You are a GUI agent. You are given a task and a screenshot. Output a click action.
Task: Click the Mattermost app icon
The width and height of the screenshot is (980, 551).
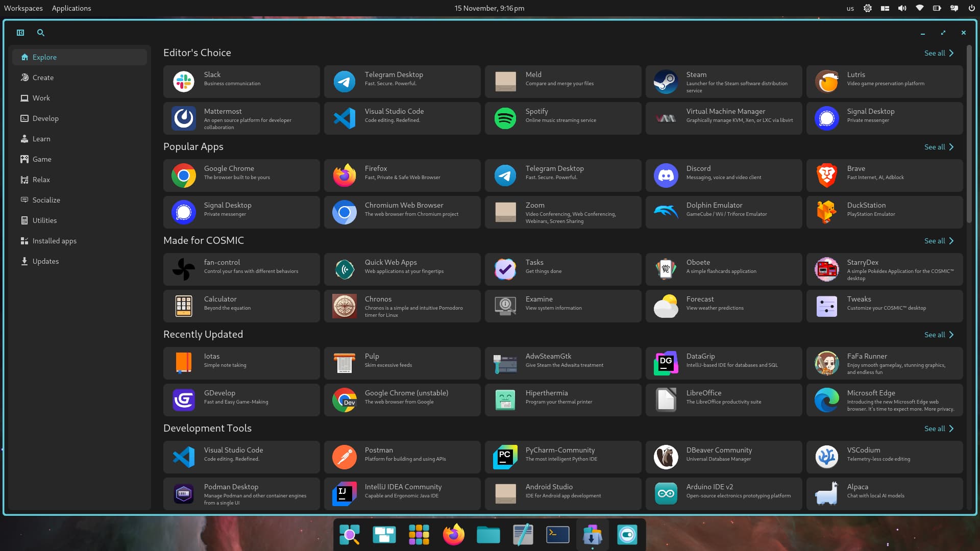(184, 118)
